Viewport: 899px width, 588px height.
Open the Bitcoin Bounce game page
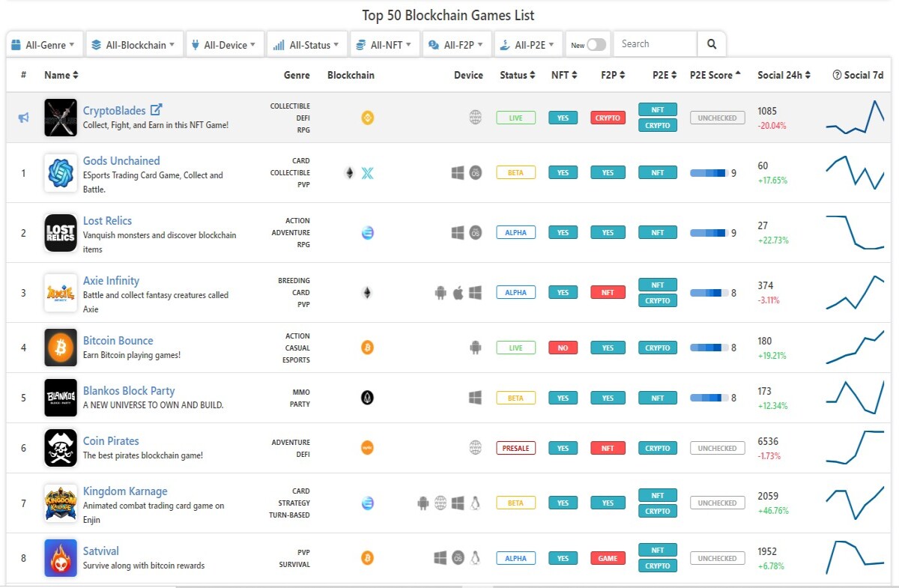point(118,340)
